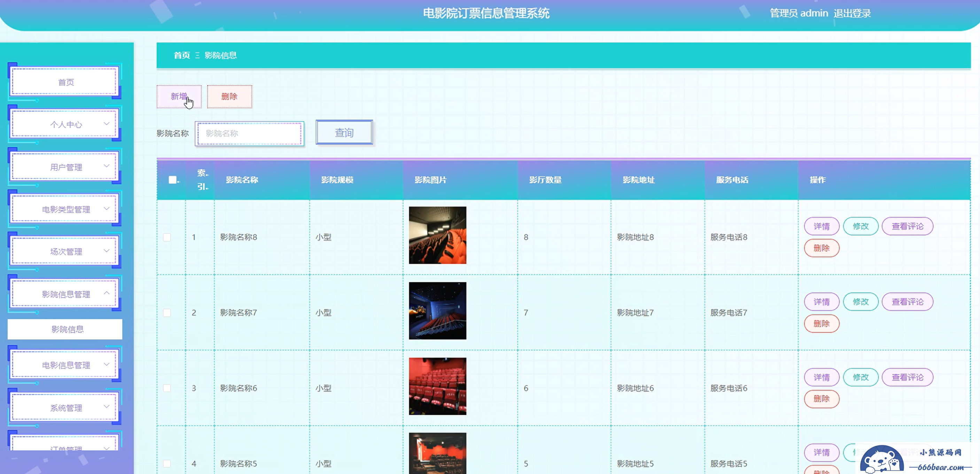Select the 影院信息 submenu item
Viewport: 980px width, 474px height.
[65, 329]
